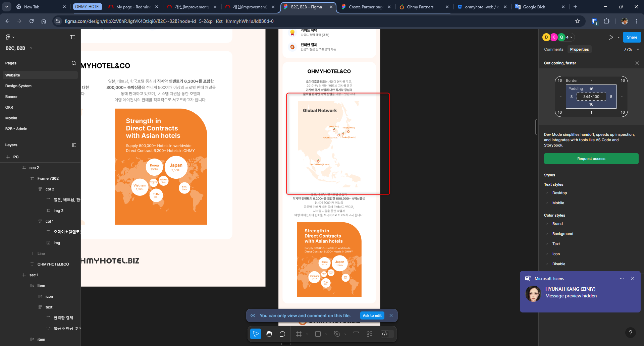Open Teams notification more options
The image size is (644, 346).
622,278
